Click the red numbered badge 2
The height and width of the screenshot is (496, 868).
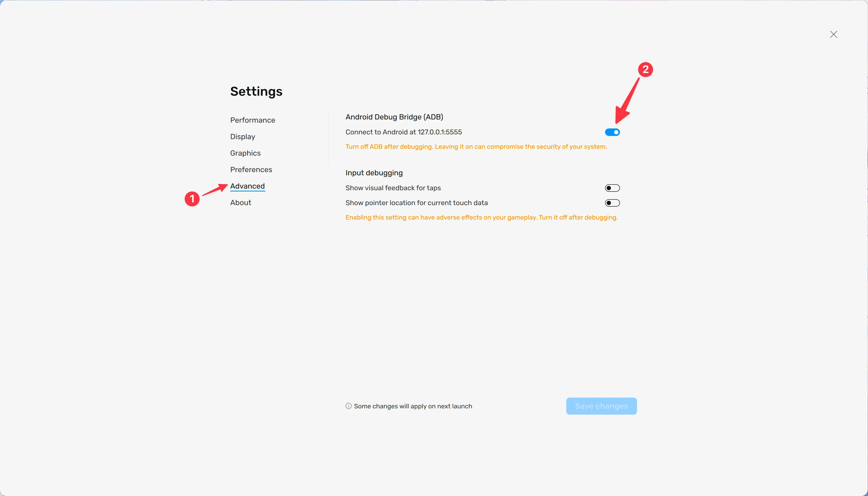pyautogui.click(x=645, y=69)
